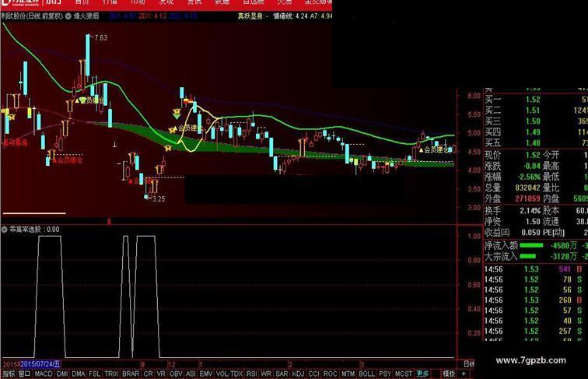
Task: Click the 窗口 tab
Action: coord(24,374)
